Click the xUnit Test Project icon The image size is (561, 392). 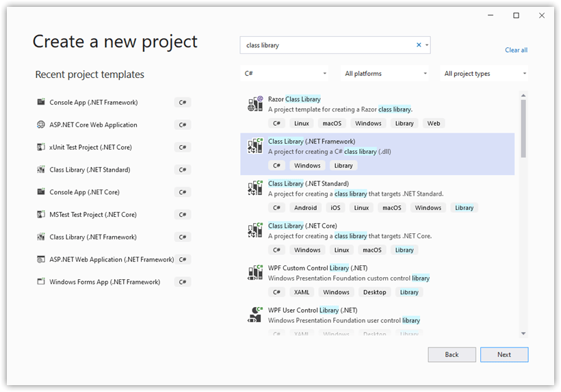(x=41, y=147)
